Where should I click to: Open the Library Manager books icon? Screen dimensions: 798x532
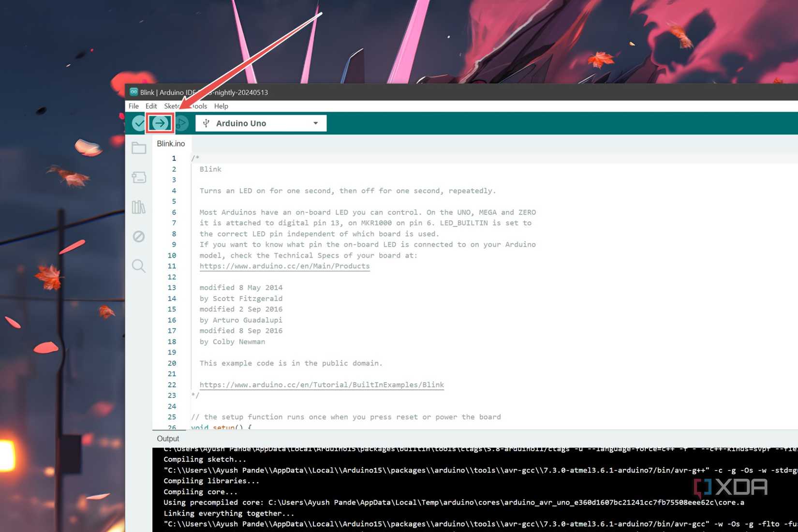(139, 207)
